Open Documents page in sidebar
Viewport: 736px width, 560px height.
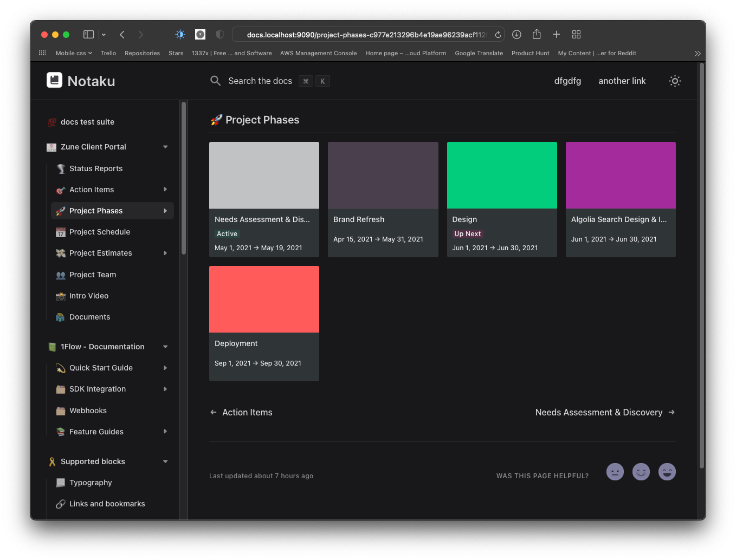[89, 317]
